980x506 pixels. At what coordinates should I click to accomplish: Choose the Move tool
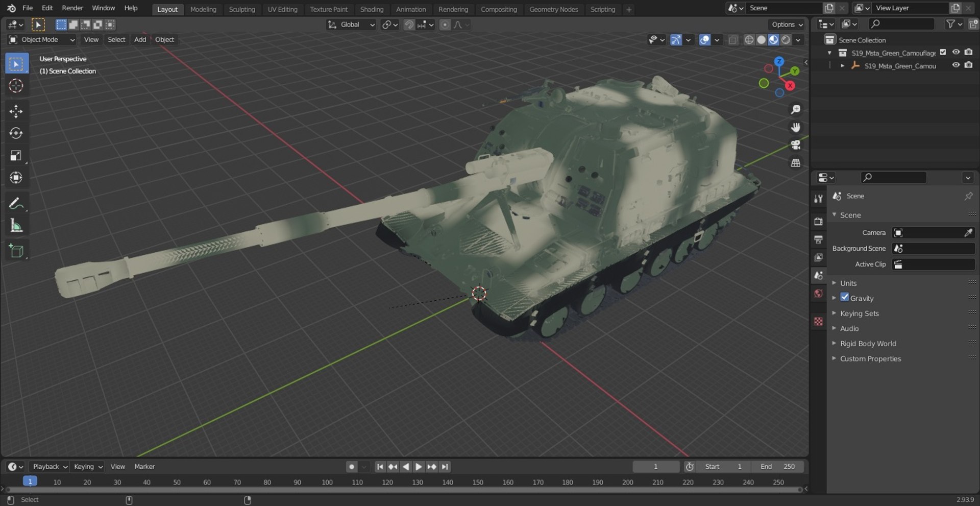coord(16,111)
